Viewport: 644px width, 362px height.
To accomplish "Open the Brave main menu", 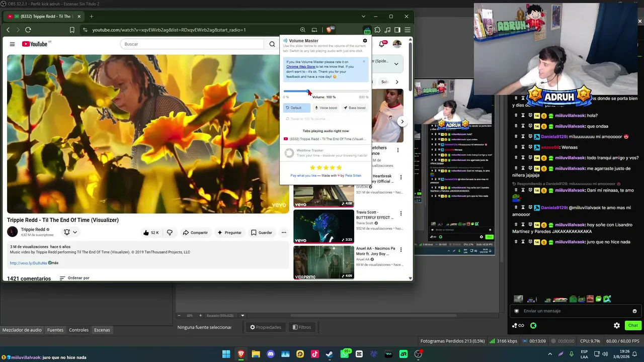I will [408, 30].
